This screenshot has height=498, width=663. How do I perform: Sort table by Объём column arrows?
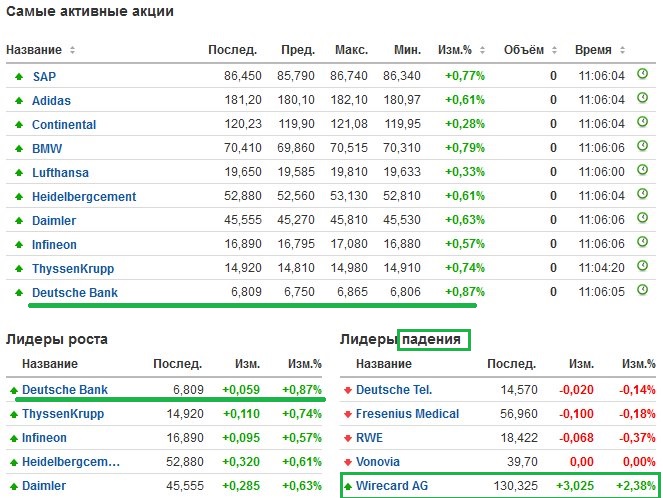(554, 50)
